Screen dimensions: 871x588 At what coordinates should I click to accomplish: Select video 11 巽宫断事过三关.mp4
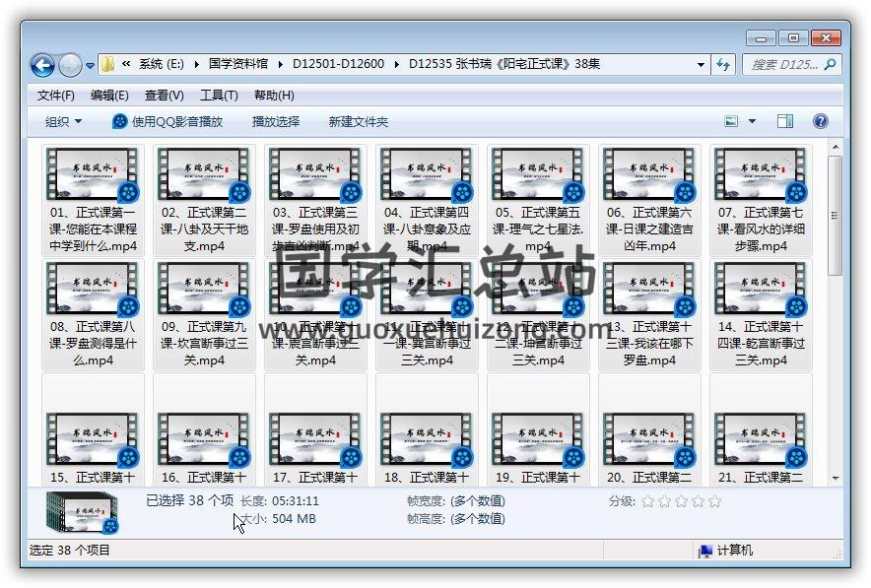point(427,314)
